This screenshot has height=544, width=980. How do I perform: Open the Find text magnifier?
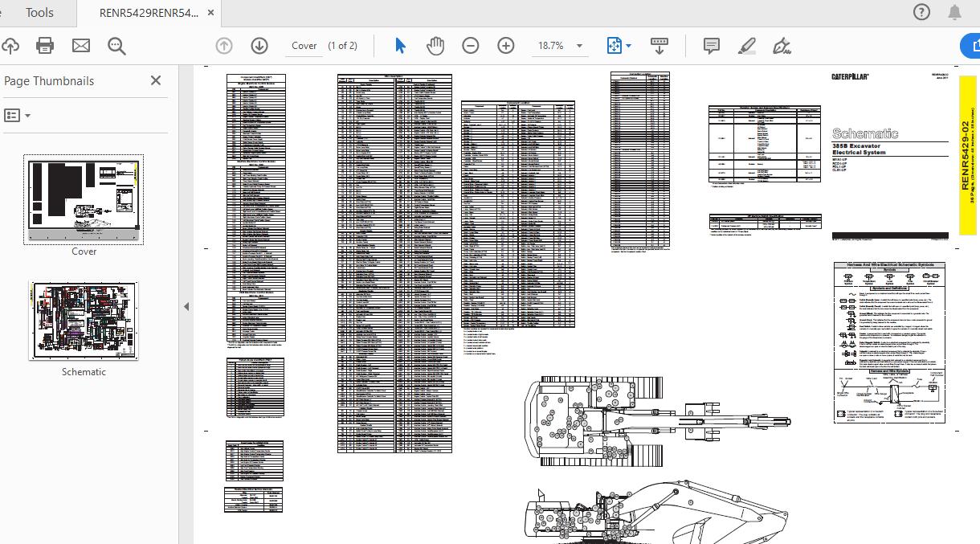pos(116,46)
